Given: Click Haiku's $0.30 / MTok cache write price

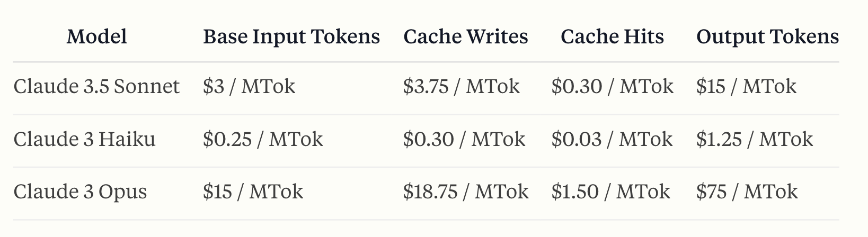Looking at the screenshot, I should 464,139.
